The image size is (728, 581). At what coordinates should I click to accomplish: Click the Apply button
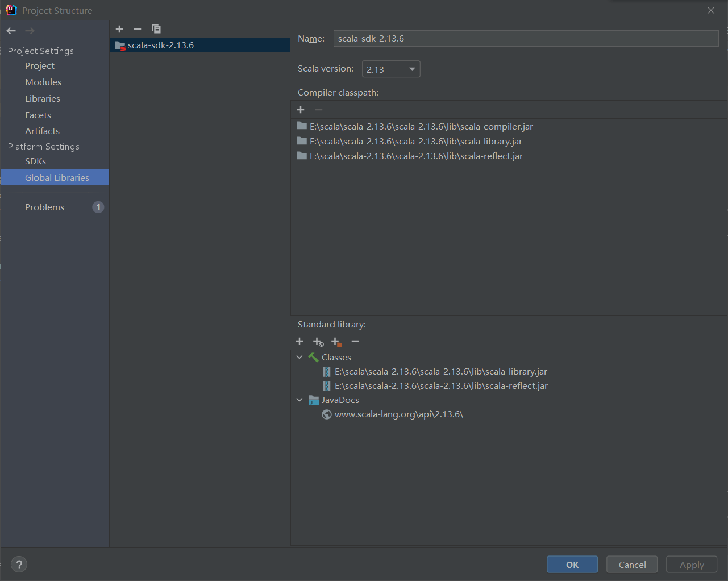click(692, 565)
